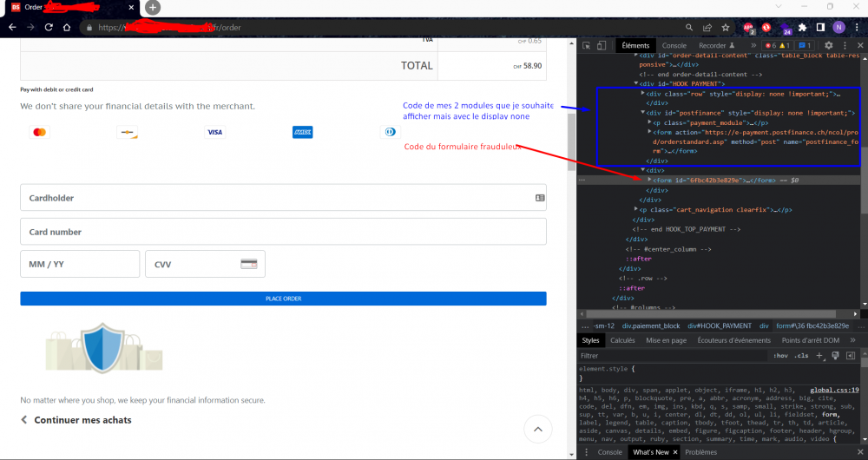Image resolution: width=868 pixels, height=460 pixels.
Task: Toggle the device toolbar emulation icon
Action: pyautogui.click(x=602, y=45)
